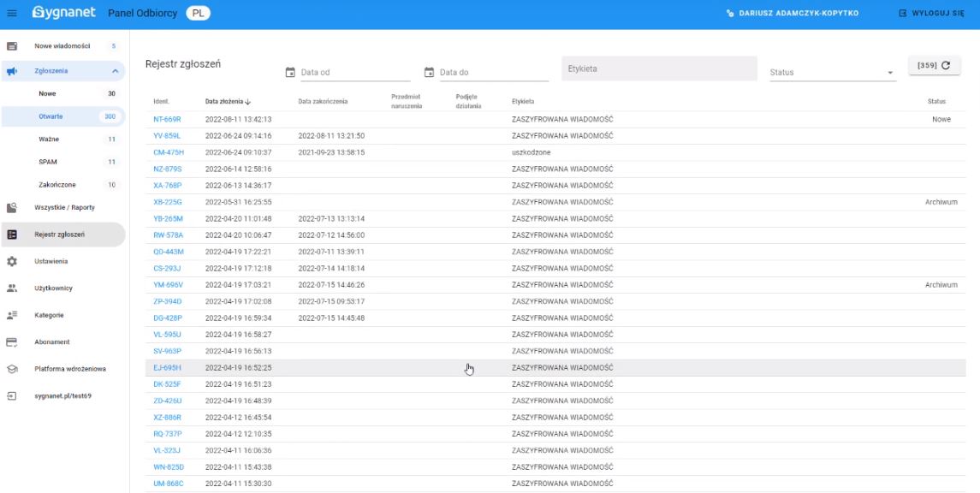Screen dimensions: 980x493
Task: Click the Abonament card icon
Action: click(x=12, y=342)
